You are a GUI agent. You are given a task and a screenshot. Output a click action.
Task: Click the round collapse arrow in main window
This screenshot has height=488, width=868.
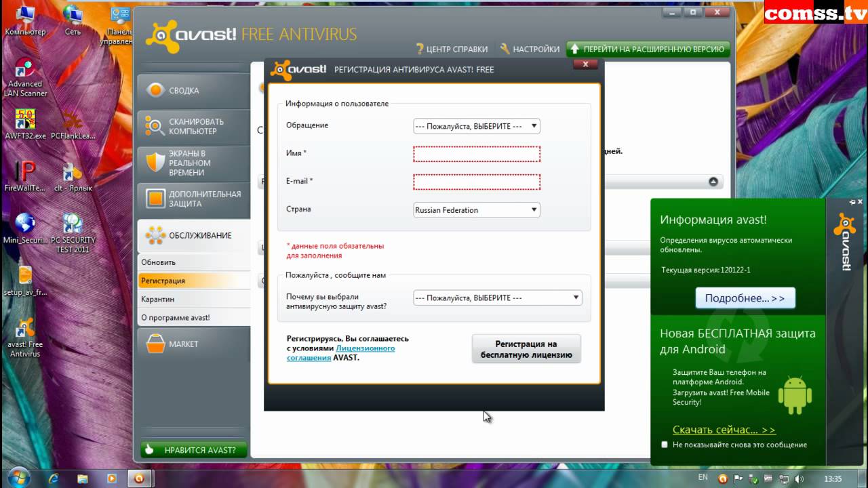pos(713,182)
